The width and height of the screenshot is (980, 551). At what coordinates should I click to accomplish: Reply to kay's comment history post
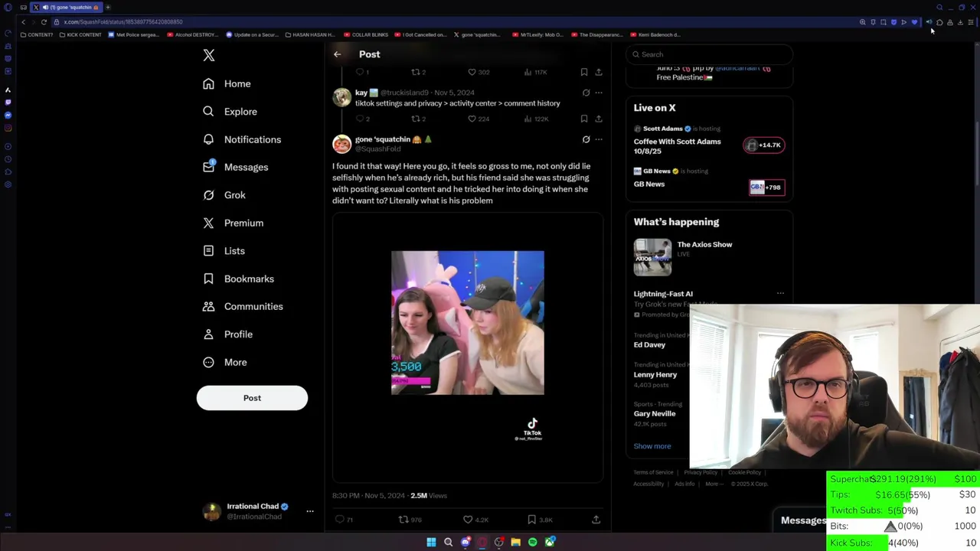coord(363,119)
